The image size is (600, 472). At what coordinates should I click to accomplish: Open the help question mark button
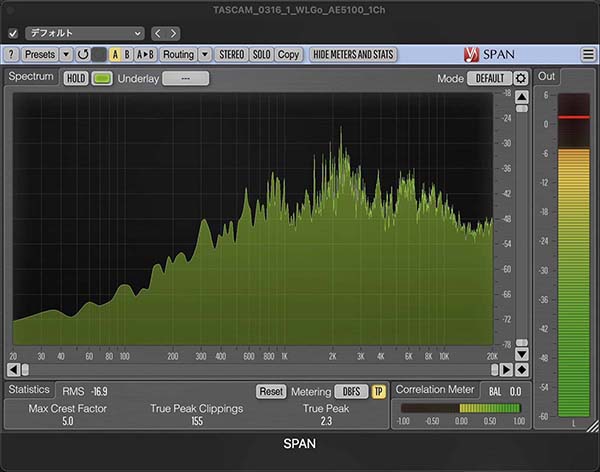click(x=11, y=55)
